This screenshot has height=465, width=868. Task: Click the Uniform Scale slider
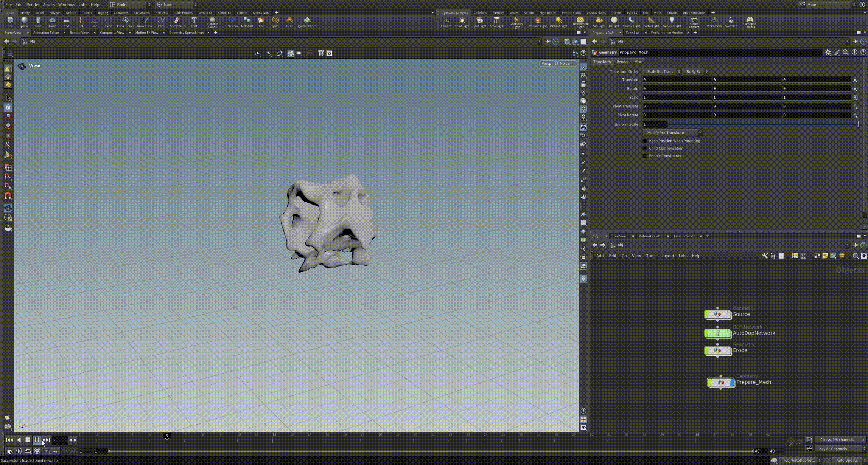coord(763,124)
